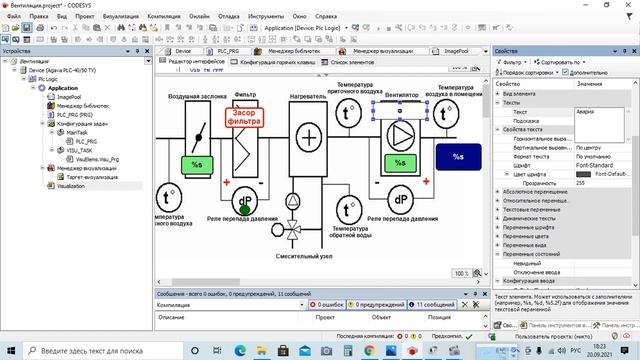Open the Фильтр dropdown in the properties panel
The height and width of the screenshot is (360, 640).
click(512, 62)
